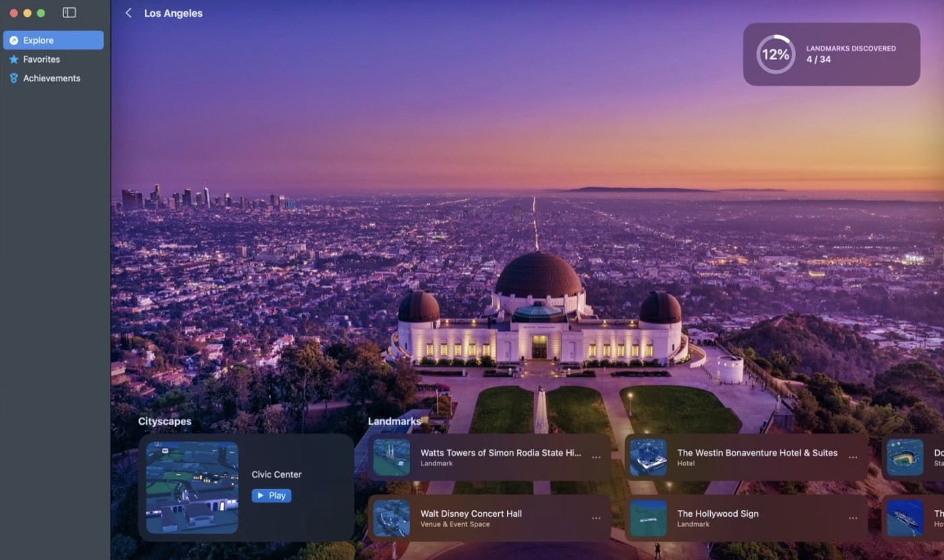Click the Achievements medal icon
944x560 pixels.
[x=13, y=78]
